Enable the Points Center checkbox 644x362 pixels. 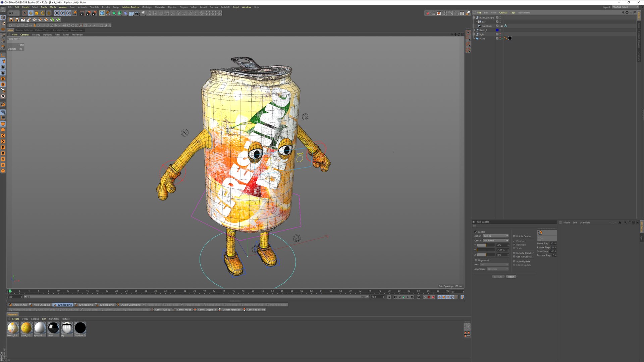[514, 236]
